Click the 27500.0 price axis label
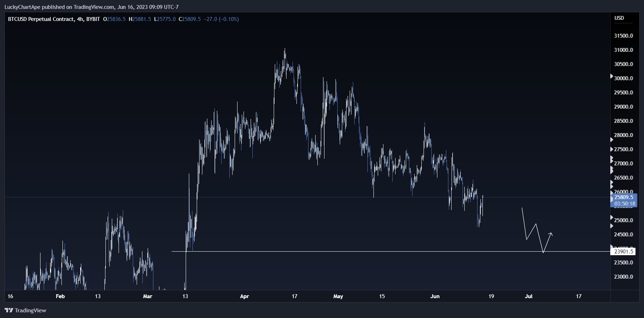Screen dimensions: 644x318 click(623, 149)
